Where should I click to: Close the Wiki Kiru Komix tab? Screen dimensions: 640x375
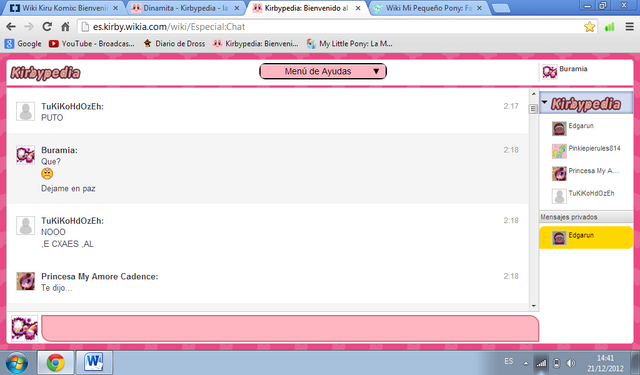(x=116, y=8)
